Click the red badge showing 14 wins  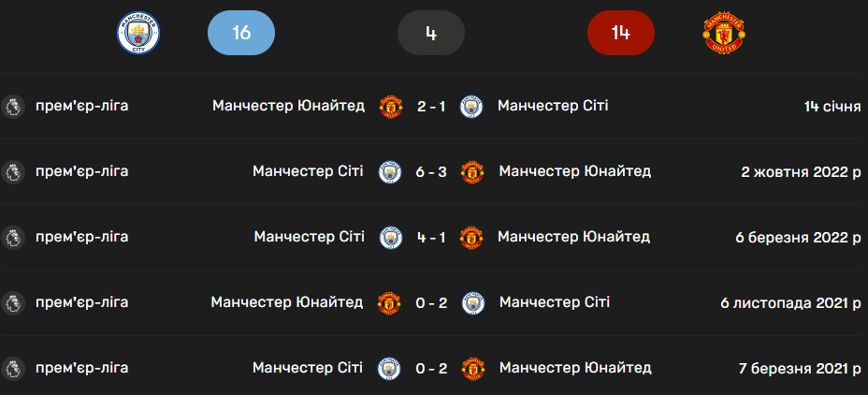coord(620,34)
